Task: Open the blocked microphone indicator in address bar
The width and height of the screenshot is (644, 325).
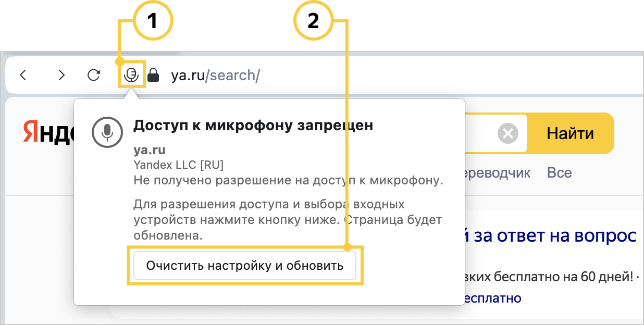Action: (x=131, y=76)
